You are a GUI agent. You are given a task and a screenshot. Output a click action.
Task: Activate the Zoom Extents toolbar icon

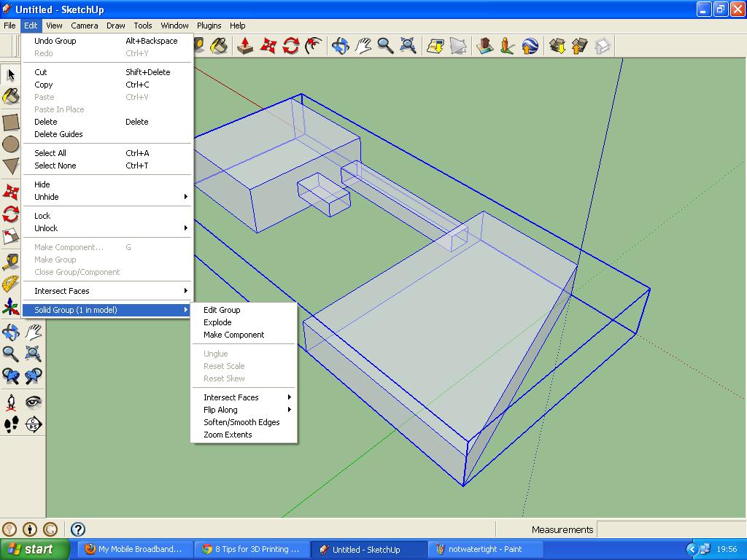click(x=408, y=46)
